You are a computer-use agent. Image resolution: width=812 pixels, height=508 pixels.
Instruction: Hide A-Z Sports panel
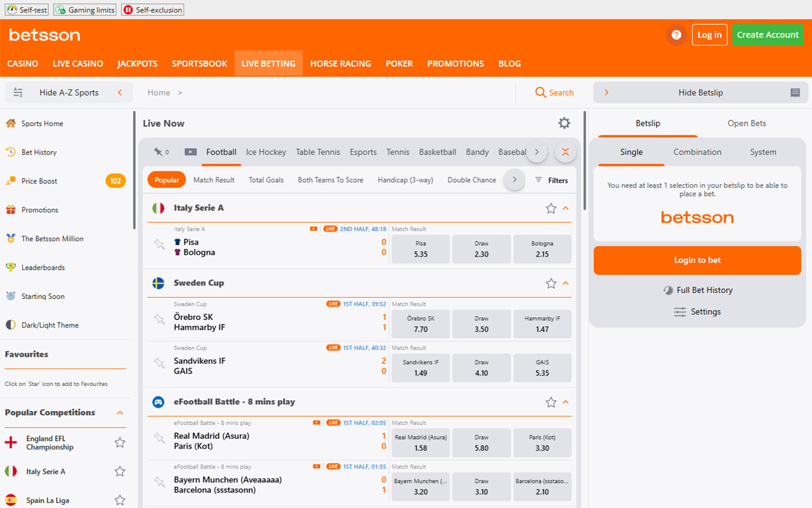pos(69,93)
